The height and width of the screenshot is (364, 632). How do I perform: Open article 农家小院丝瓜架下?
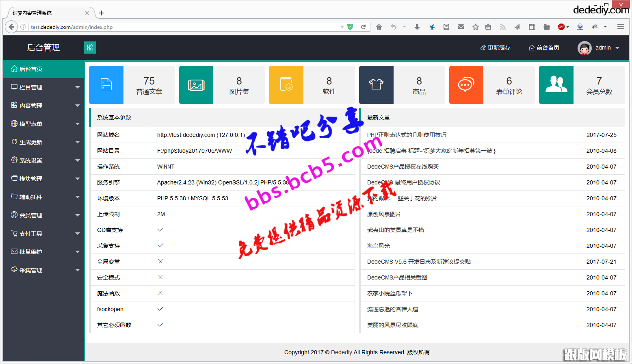[390, 293]
